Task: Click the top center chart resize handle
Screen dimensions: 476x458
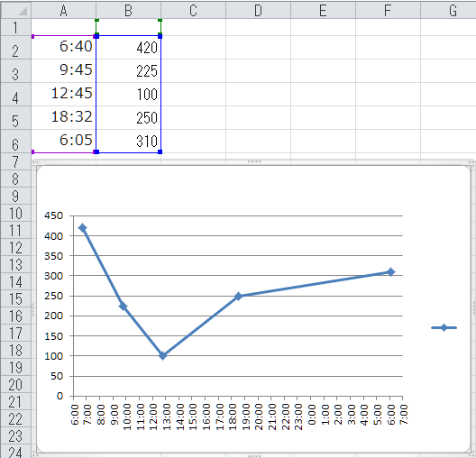Action: pos(254,161)
